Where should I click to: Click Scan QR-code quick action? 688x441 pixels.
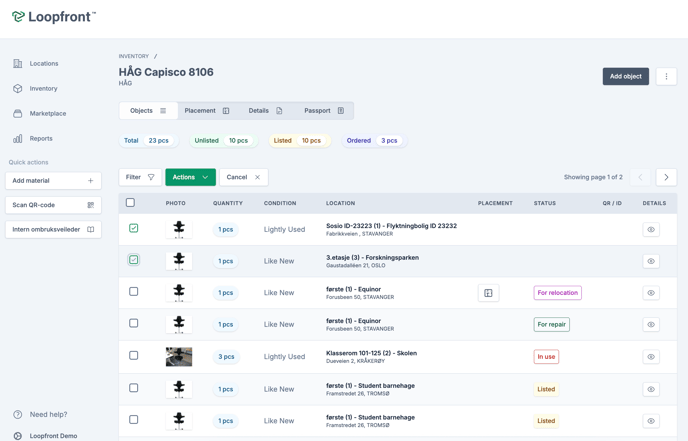click(53, 205)
